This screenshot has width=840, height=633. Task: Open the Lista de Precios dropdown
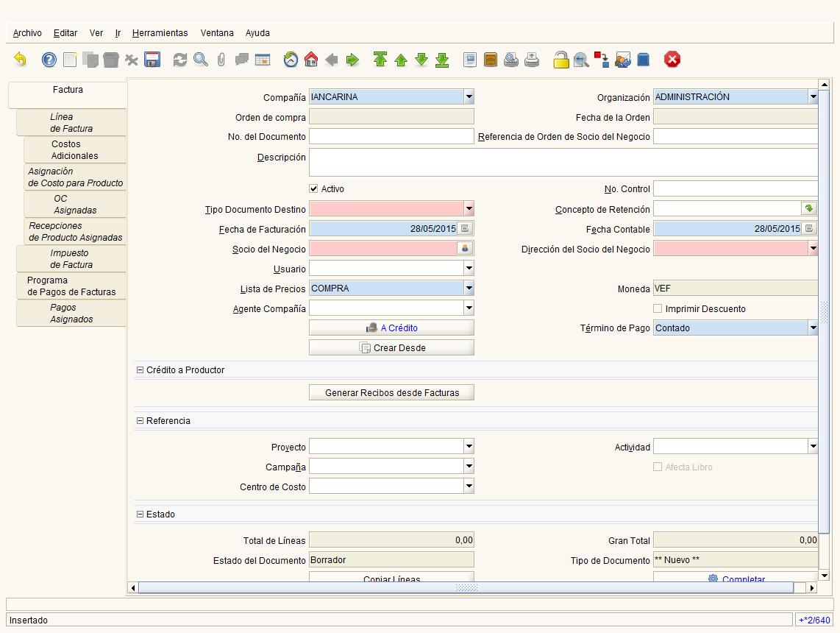point(469,288)
